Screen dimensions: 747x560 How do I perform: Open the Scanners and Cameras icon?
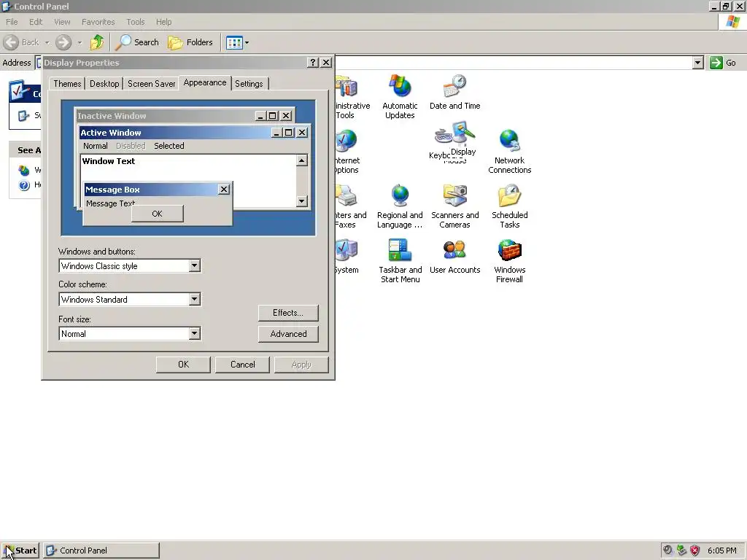tap(454, 206)
